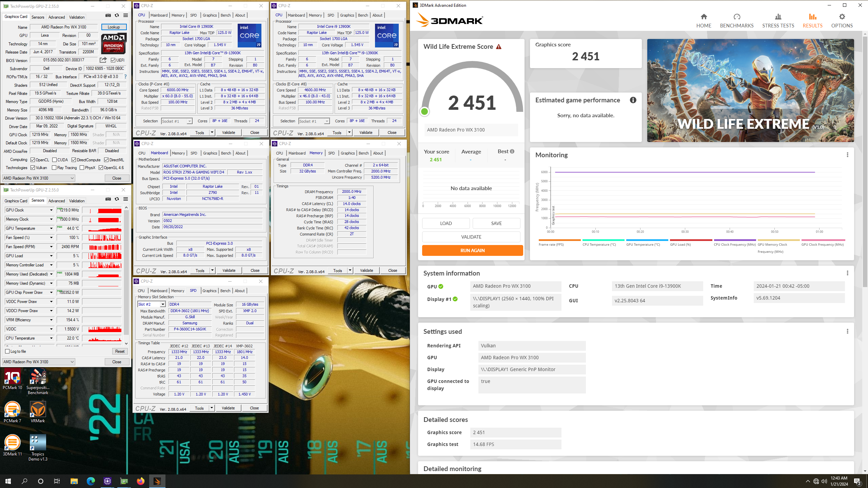This screenshot has height=488, width=868.
Task: Open System information three-dot menu
Action: pyautogui.click(x=847, y=273)
